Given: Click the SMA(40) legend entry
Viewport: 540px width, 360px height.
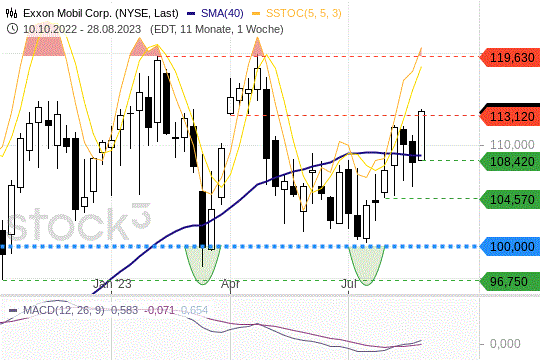Looking at the screenshot, I should pos(222,13).
